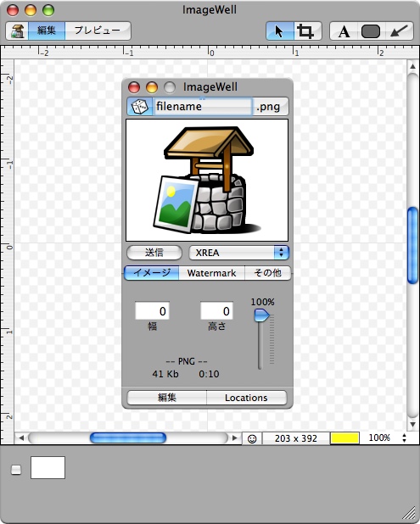Image resolution: width=420 pixels, height=524 pixels.
Task: Select the white thumbnail in the bottom tray
Action: (x=48, y=467)
